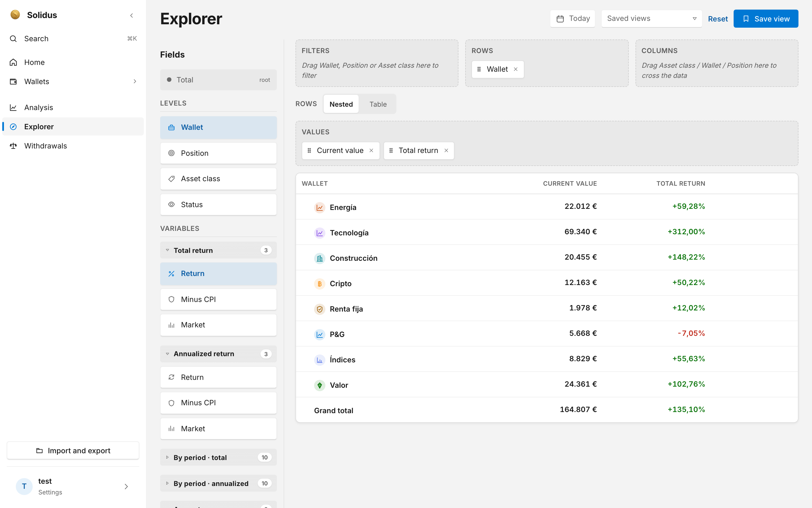Toggle Market under Annualized return
The height and width of the screenshot is (508, 812).
(219, 429)
